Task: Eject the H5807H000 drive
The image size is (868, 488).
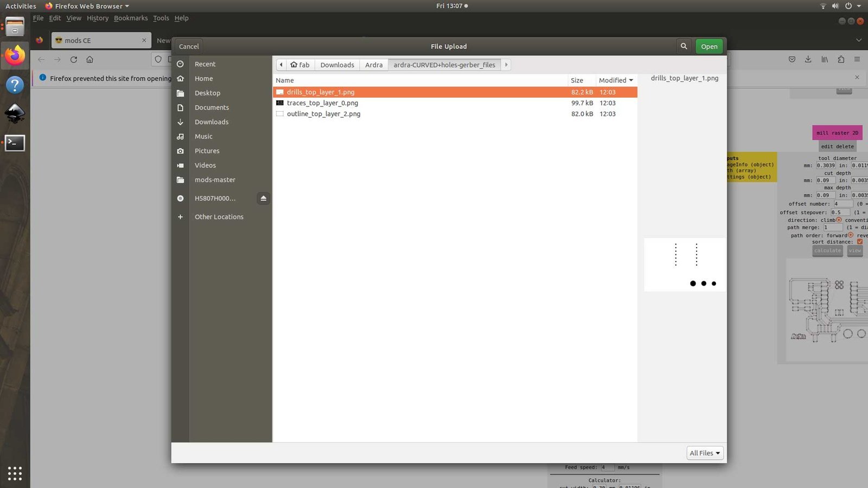Action: (x=264, y=198)
